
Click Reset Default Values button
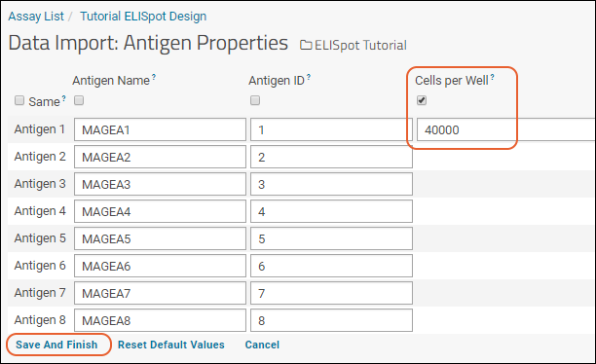(171, 345)
